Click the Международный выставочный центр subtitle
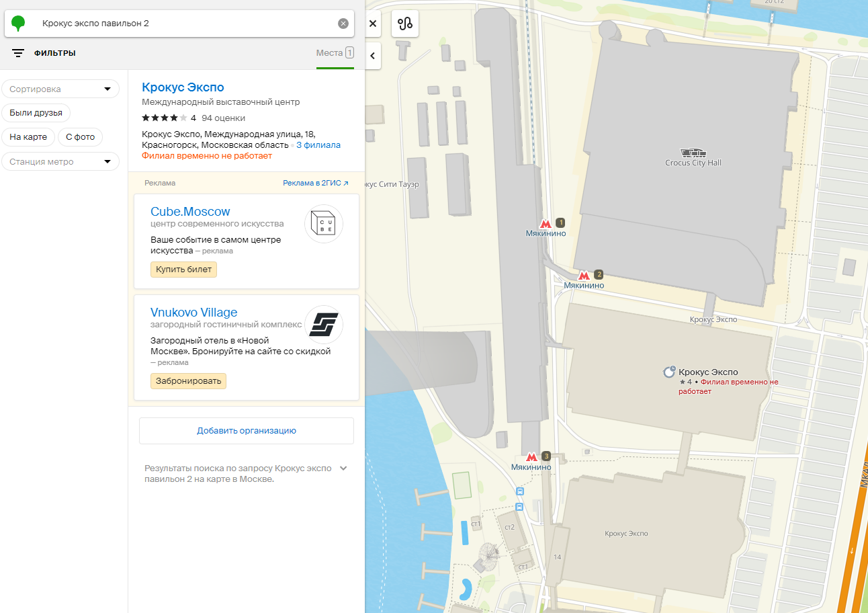 tap(221, 102)
